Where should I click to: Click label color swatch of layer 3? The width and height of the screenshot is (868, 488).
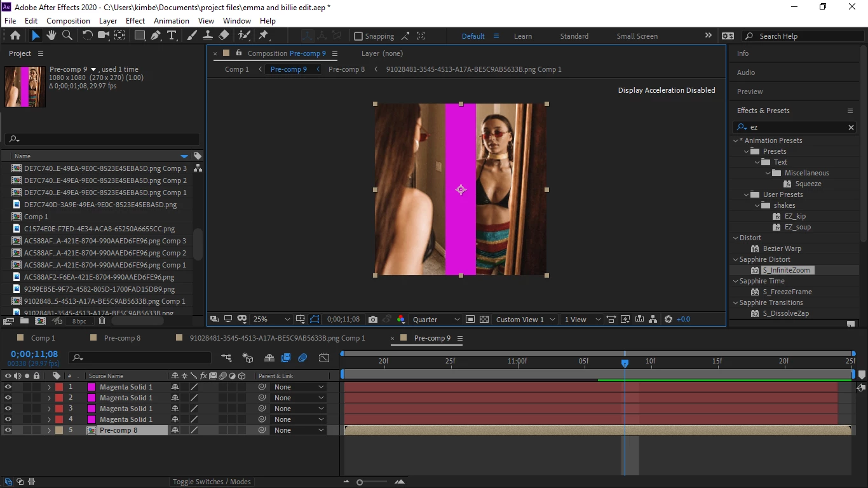click(59, 409)
